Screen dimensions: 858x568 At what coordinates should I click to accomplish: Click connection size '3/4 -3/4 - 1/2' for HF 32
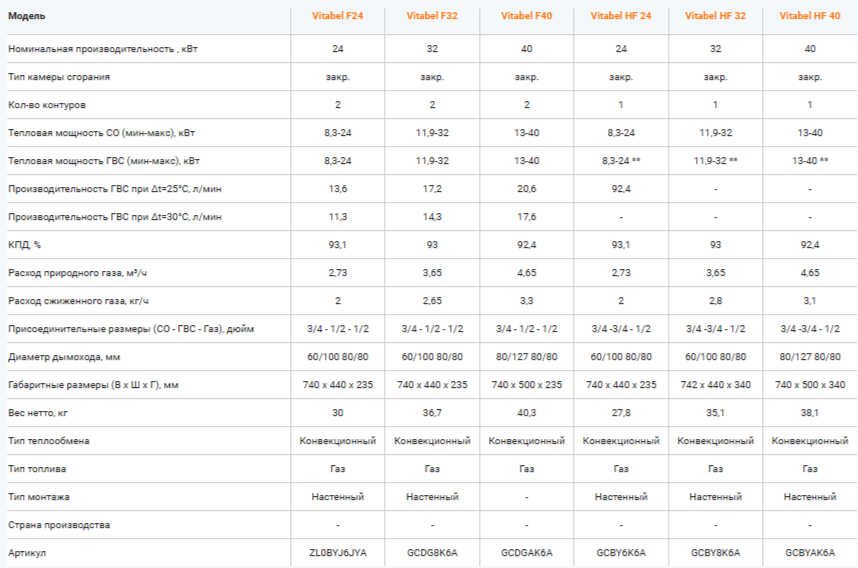[715, 329]
